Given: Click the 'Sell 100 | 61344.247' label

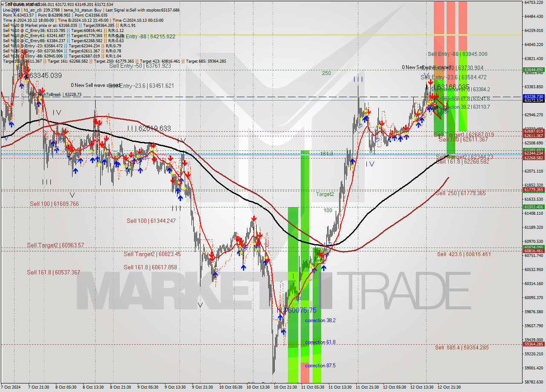Looking at the screenshot, I should click(x=151, y=221).
